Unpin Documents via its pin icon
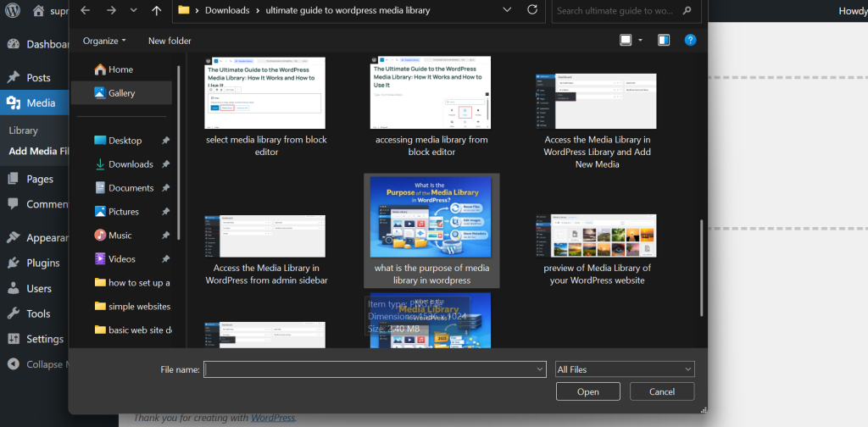The height and width of the screenshot is (427, 868). pyautogui.click(x=165, y=188)
